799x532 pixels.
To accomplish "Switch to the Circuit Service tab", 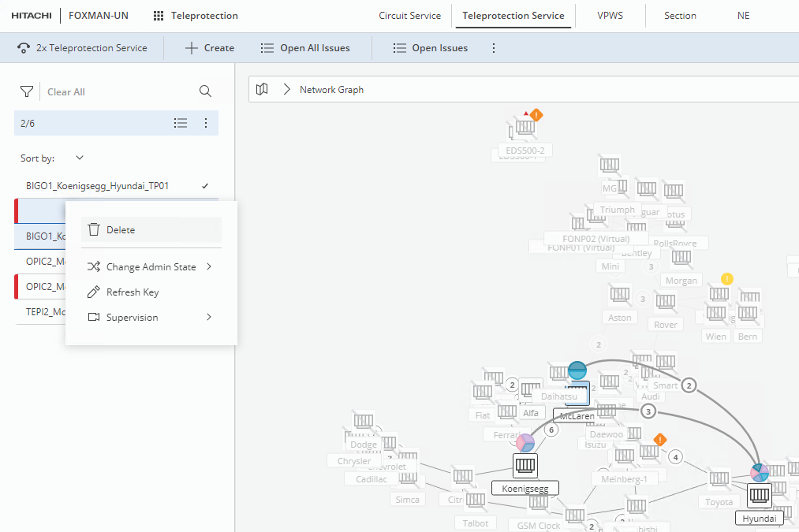I will (409, 16).
